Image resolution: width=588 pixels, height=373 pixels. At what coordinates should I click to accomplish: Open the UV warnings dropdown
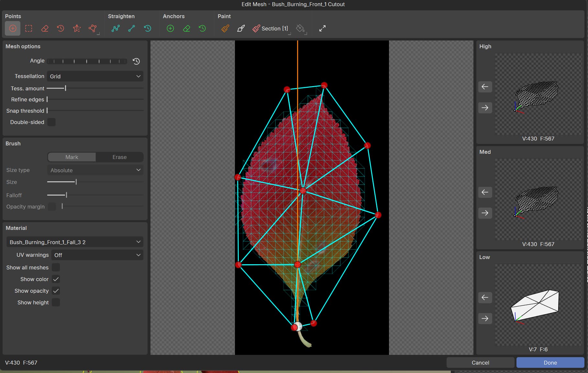tap(97, 255)
